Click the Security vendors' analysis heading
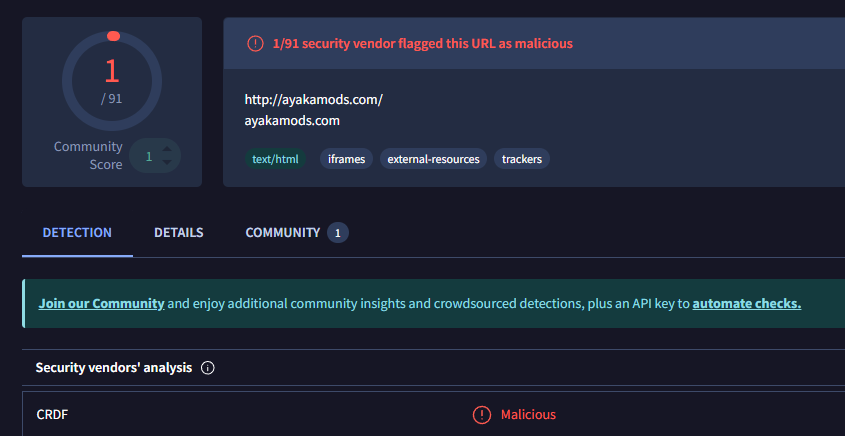 (114, 368)
